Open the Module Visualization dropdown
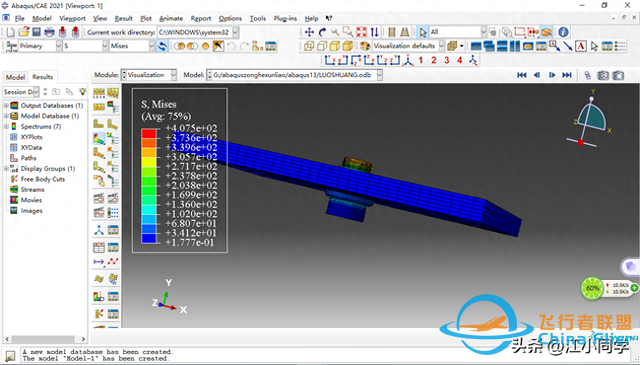The image size is (640, 365). [x=149, y=75]
